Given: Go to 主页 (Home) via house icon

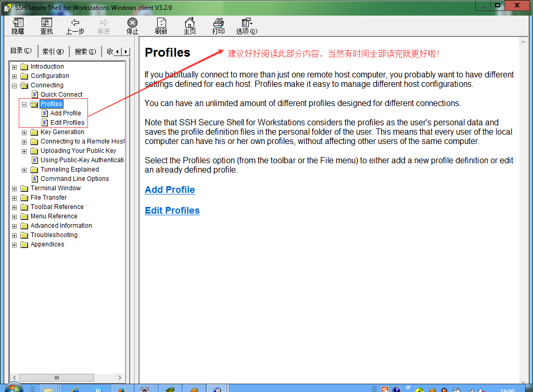Looking at the screenshot, I should (x=189, y=26).
